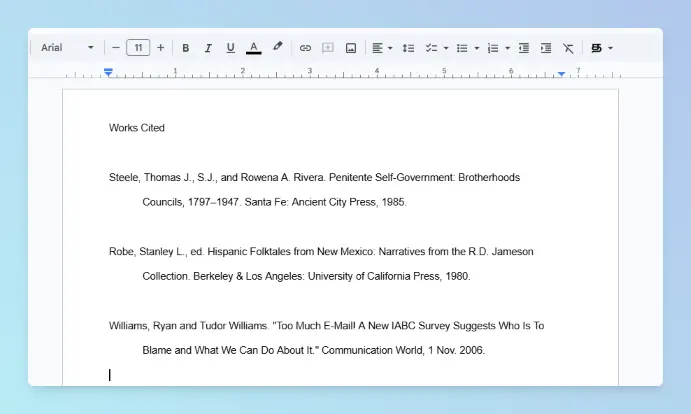Click the left indent marker on ruler
The image size is (691, 414).
pos(108,72)
